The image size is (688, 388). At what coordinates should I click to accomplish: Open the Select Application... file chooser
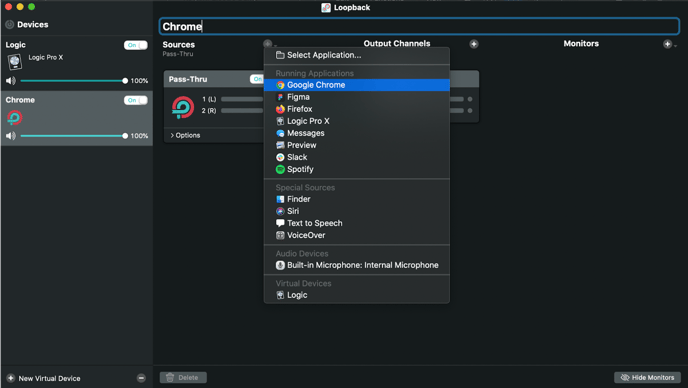coord(357,55)
